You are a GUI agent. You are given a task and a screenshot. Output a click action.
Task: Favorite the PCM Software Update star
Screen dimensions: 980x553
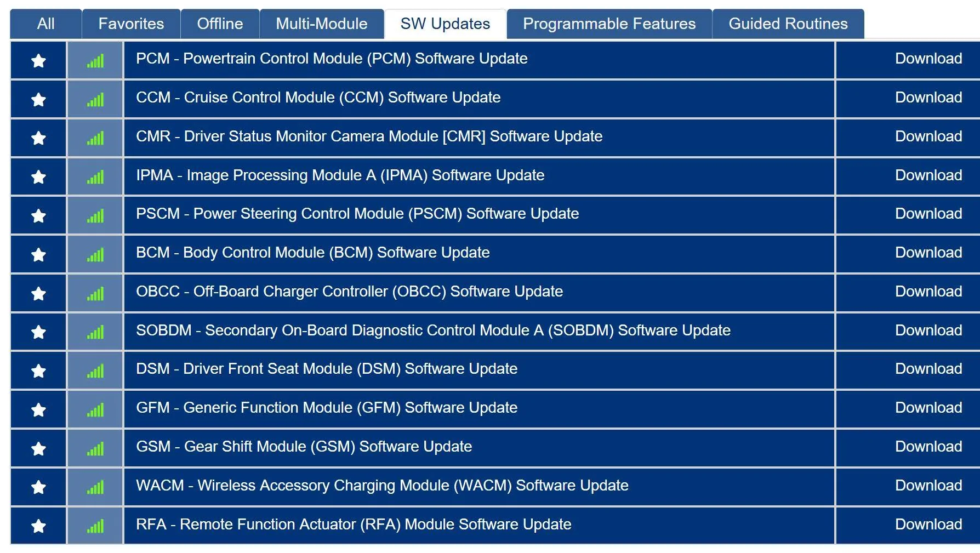(38, 60)
